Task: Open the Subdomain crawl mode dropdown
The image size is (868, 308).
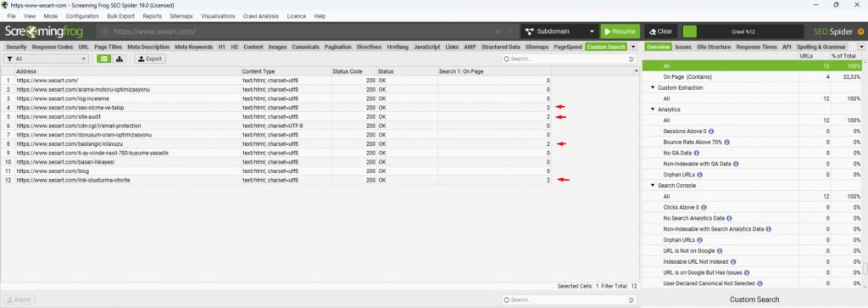Action: click(559, 31)
